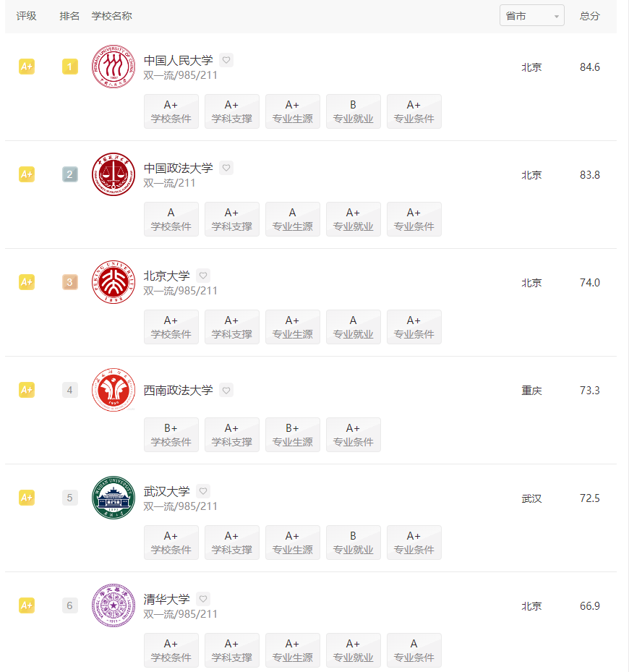Click the gold rank 1 badge

(x=70, y=67)
